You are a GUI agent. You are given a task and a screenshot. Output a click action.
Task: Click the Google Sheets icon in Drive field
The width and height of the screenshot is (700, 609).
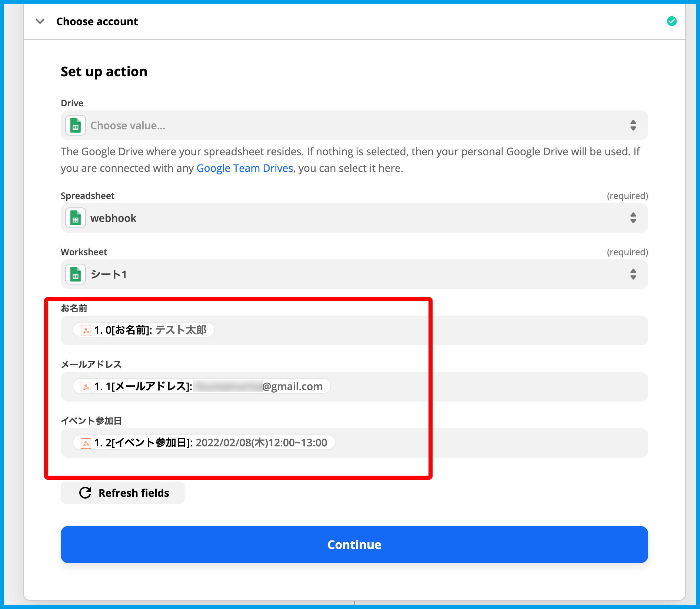[76, 126]
